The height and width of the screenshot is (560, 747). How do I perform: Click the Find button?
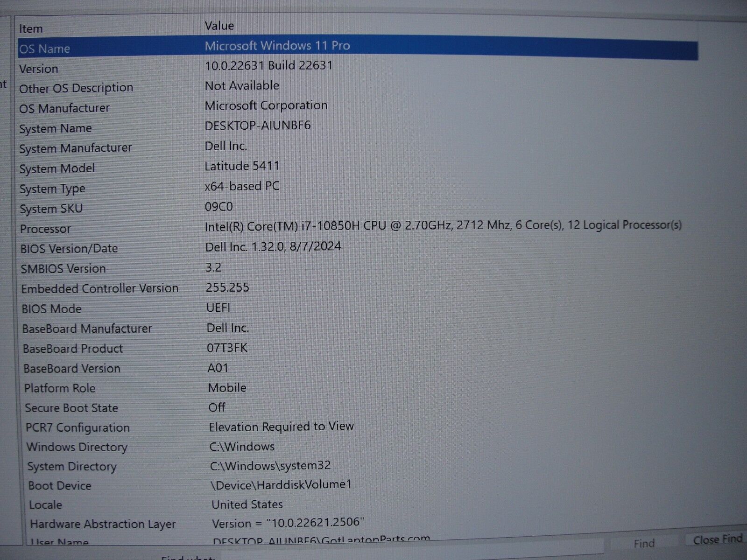(644, 543)
